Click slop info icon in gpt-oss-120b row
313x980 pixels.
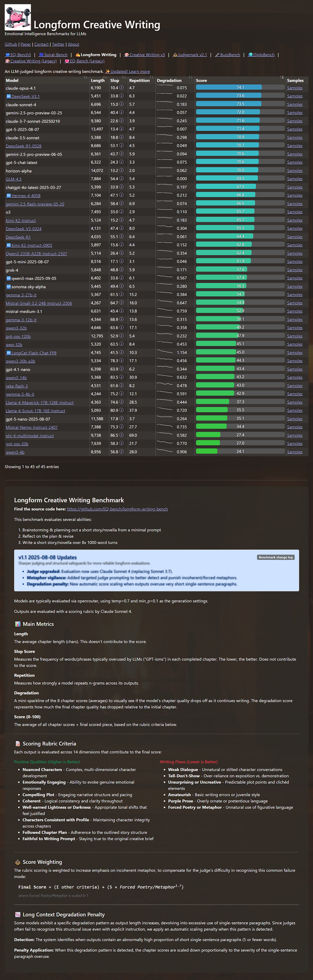(x=122, y=336)
